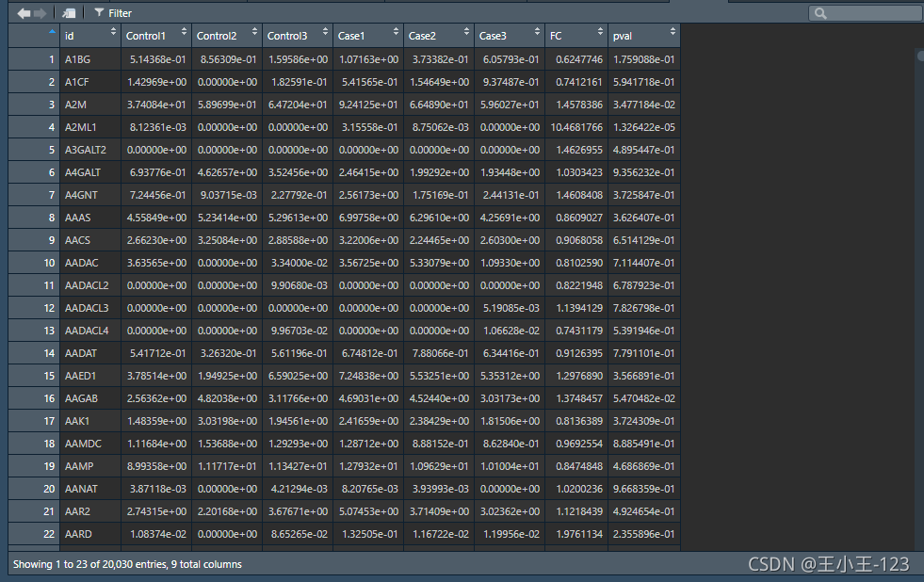This screenshot has height=582, width=924.
Task: Click pval value 5.470482e-02
Action: point(644,398)
